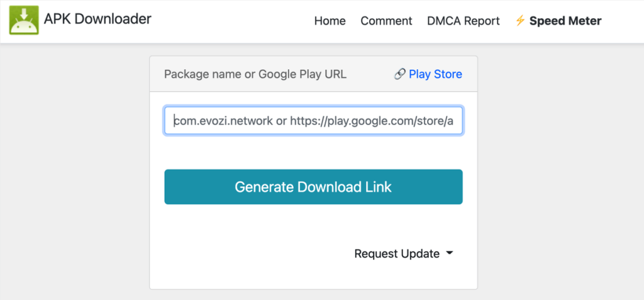
Task: Click the APK Downloader title text
Action: (97, 19)
